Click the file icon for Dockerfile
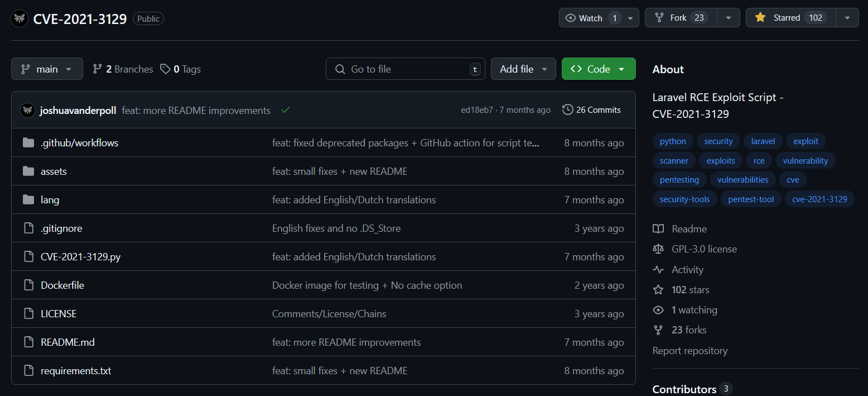This screenshot has width=868, height=396. 28,285
